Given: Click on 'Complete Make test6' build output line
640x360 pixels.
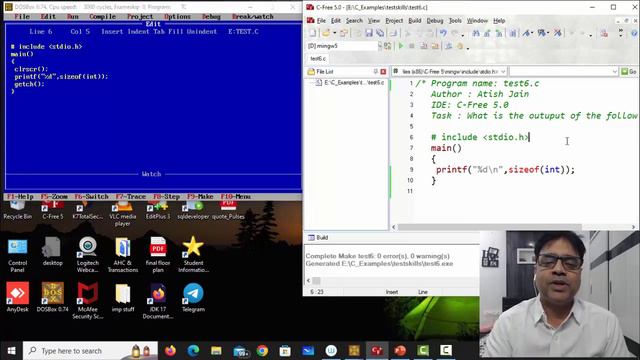Looking at the screenshot, I should (x=378, y=256).
